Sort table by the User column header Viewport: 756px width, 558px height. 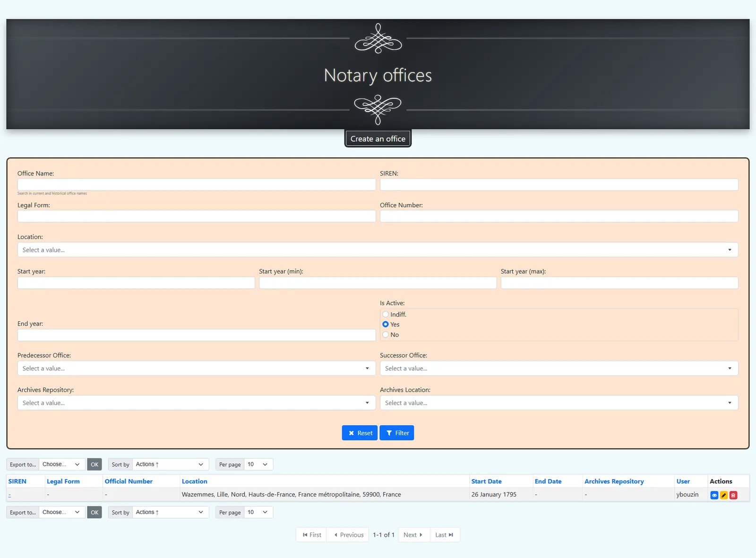pos(683,481)
